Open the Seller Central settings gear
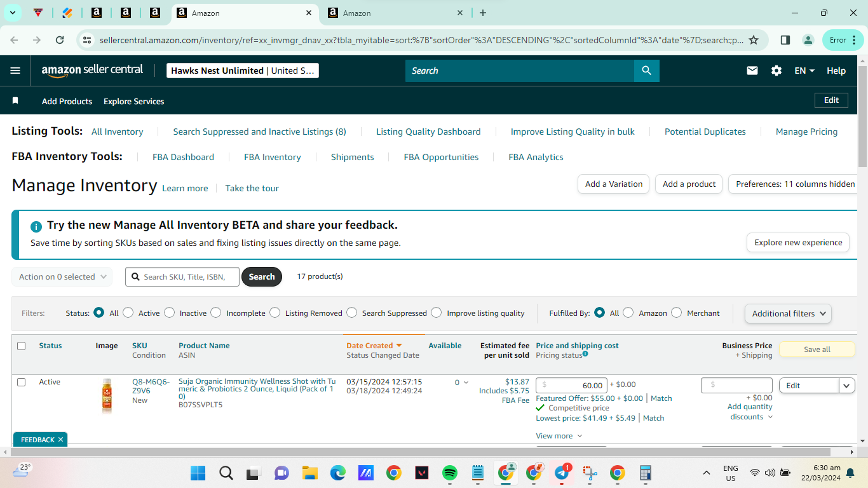Screen dimensions: 868x488 (x=776, y=71)
